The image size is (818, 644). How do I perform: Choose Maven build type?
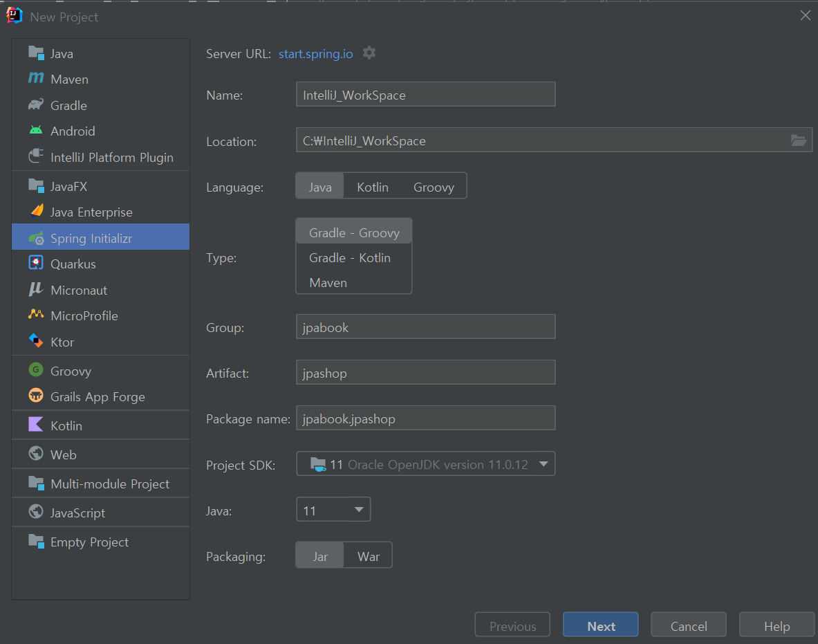coord(354,282)
